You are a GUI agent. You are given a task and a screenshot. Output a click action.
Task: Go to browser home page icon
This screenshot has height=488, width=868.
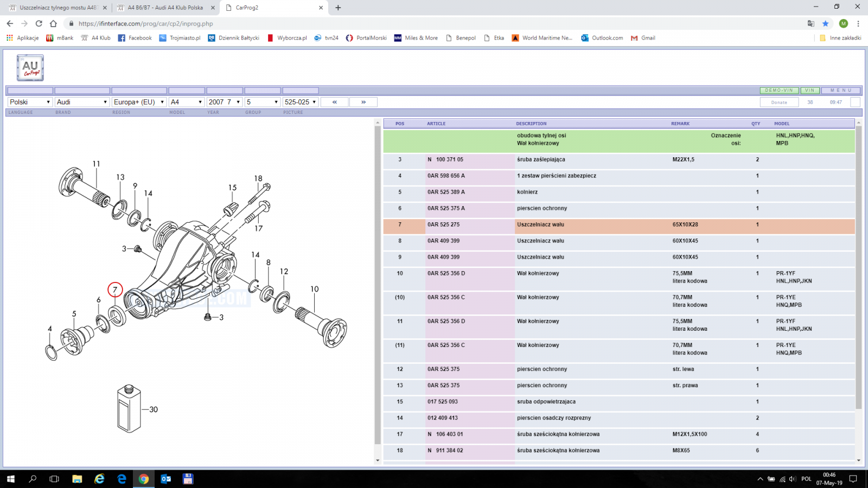click(x=53, y=23)
